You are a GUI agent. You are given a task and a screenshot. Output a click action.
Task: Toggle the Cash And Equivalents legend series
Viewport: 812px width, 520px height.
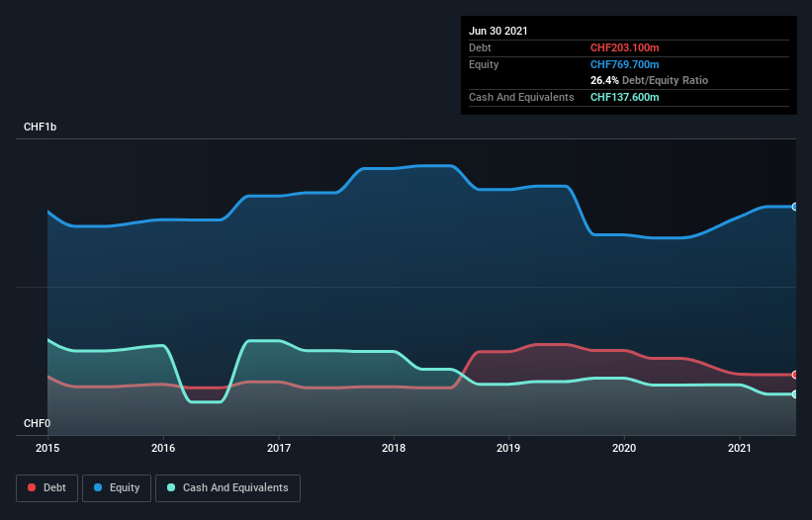coord(227,488)
